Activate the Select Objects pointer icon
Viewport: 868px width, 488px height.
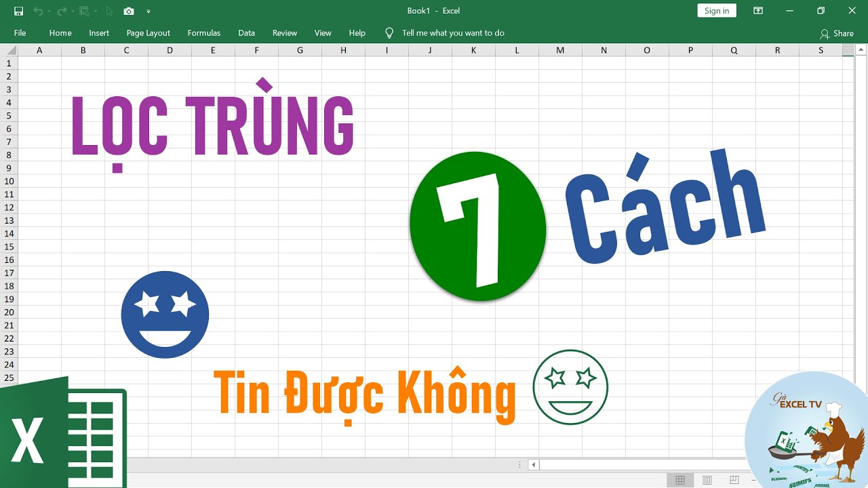[x=109, y=11]
